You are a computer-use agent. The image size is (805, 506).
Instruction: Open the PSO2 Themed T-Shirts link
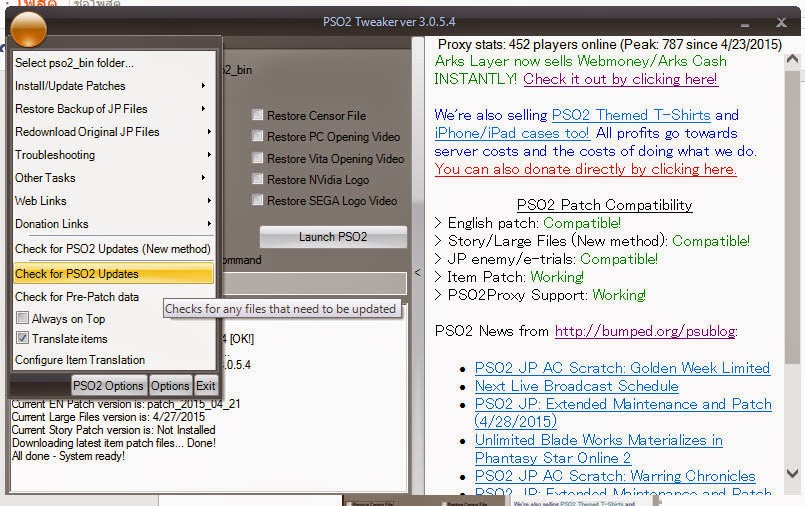(631, 115)
